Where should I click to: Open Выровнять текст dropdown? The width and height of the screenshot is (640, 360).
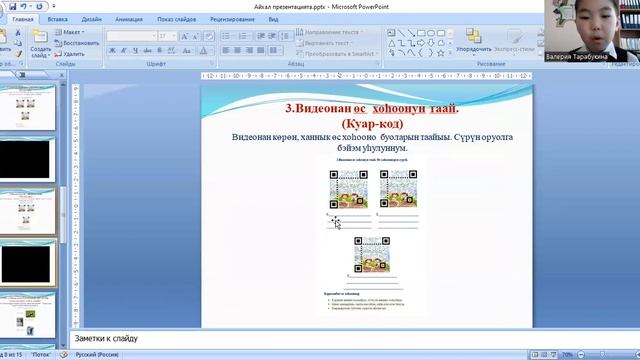point(324,43)
